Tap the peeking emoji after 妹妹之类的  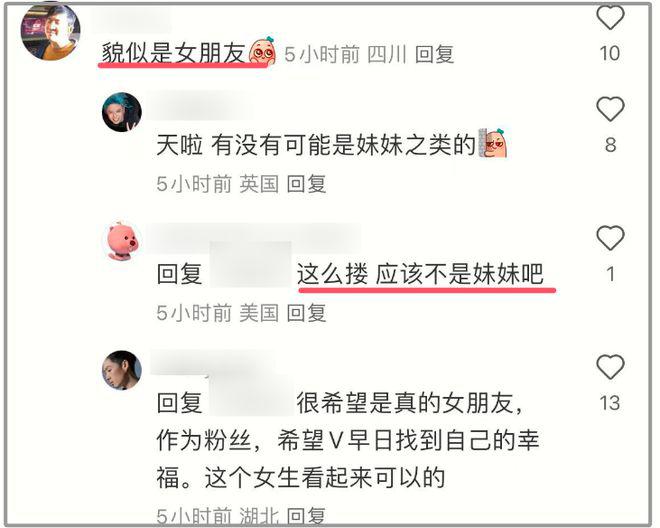[492, 143]
